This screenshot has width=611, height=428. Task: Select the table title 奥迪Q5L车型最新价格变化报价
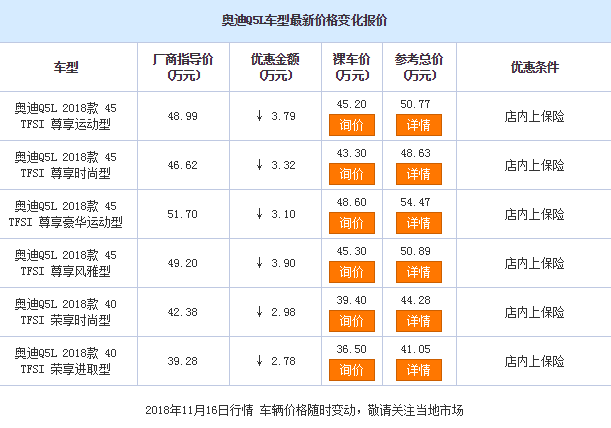pyautogui.click(x=304, y=20)
